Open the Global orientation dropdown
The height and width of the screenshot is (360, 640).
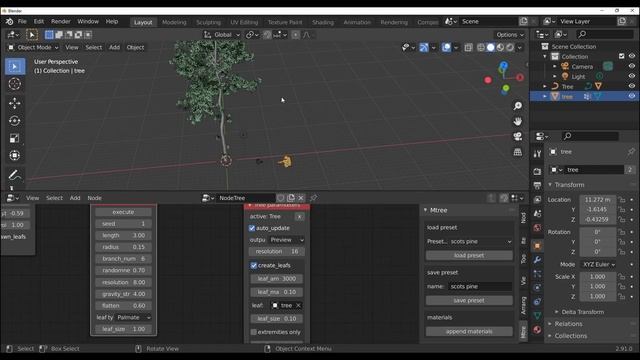coord(222,35)
